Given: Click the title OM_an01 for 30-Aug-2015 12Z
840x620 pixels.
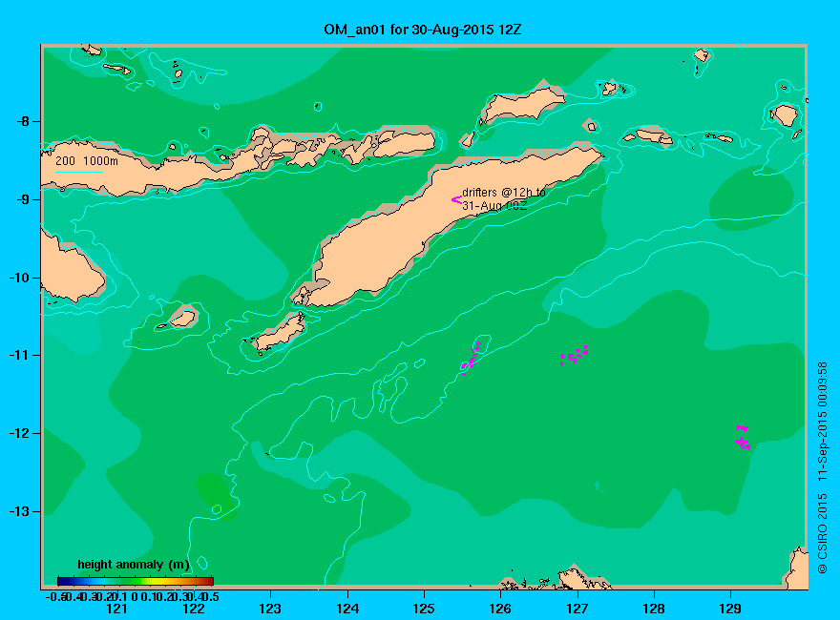Looking at the screenshot, I should coord(422,30).
